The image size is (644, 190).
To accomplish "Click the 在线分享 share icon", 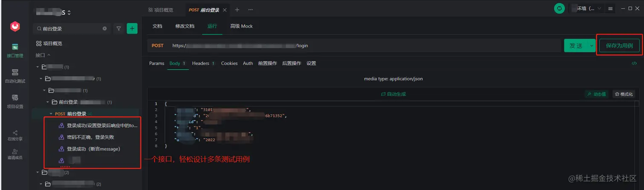I will click(15, 135).
